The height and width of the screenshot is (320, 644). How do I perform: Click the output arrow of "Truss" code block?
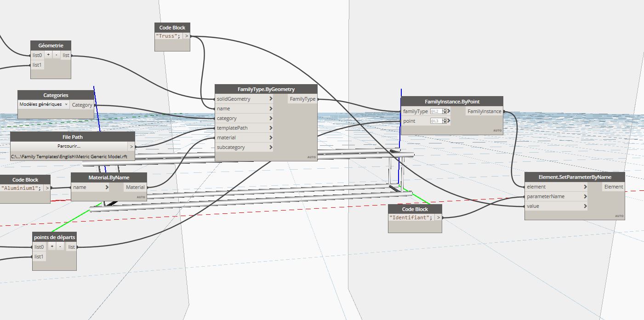click(186, 36)
